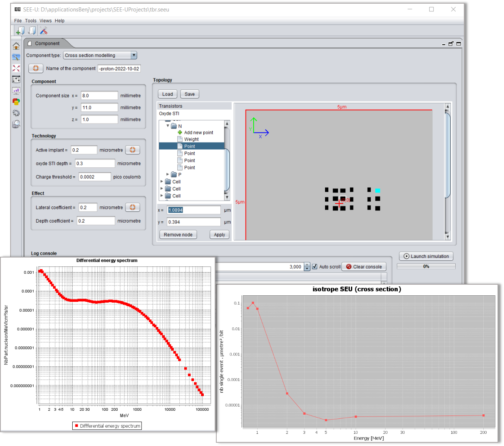Viewport: 504px width, 446px height.
Task: Click the open project toolbar icon
Action: click(x=32, y=30)
